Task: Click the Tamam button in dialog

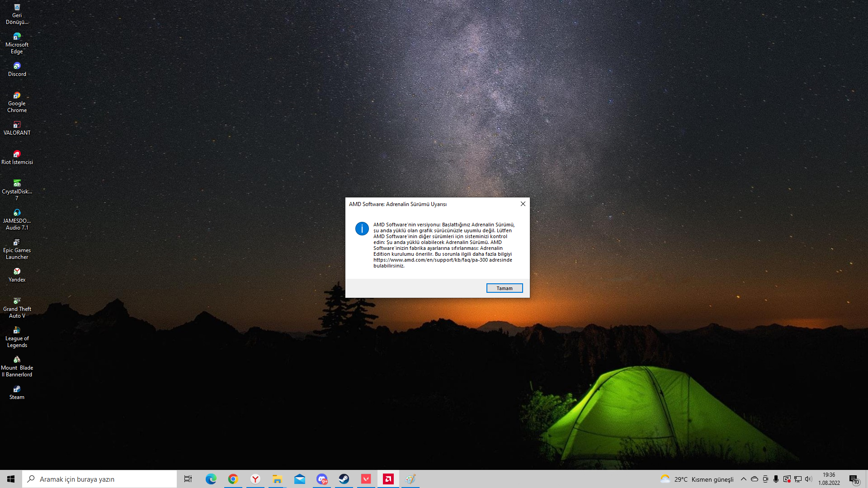Action: 504,288
